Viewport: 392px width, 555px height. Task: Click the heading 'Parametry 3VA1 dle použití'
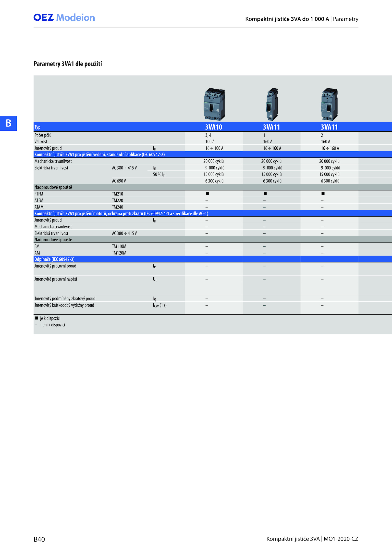(68, 64)
